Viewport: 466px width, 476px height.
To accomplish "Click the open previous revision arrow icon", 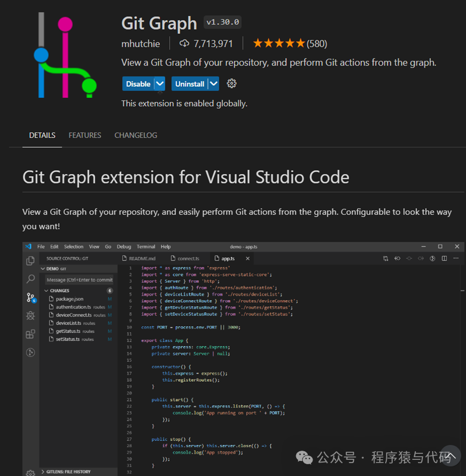I will [398, 258].
